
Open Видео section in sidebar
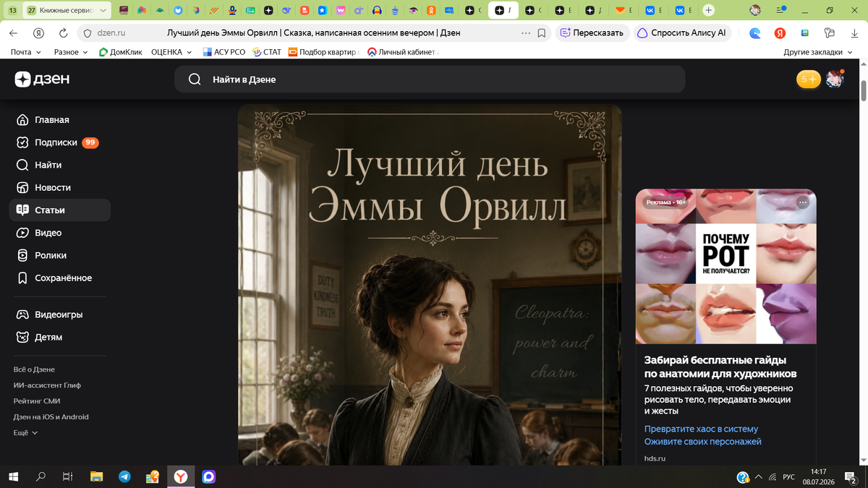coord(39,233)
